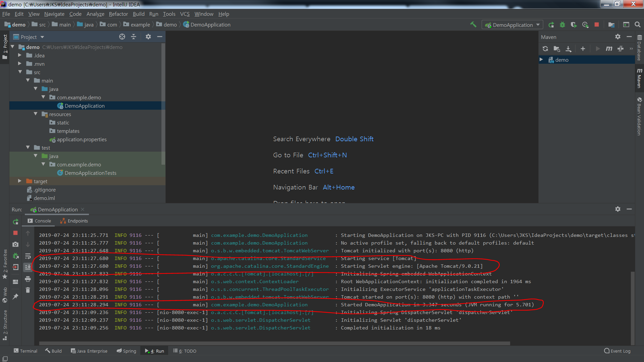Click Execute Maven Goal m icon
Screen dimensions: 644x362
click(609, 49)
